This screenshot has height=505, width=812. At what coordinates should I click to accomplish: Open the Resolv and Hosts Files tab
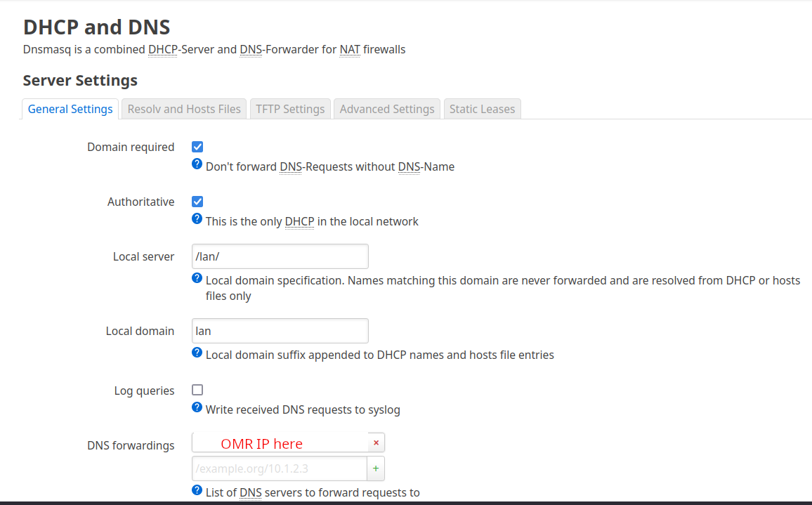(184, 110)
